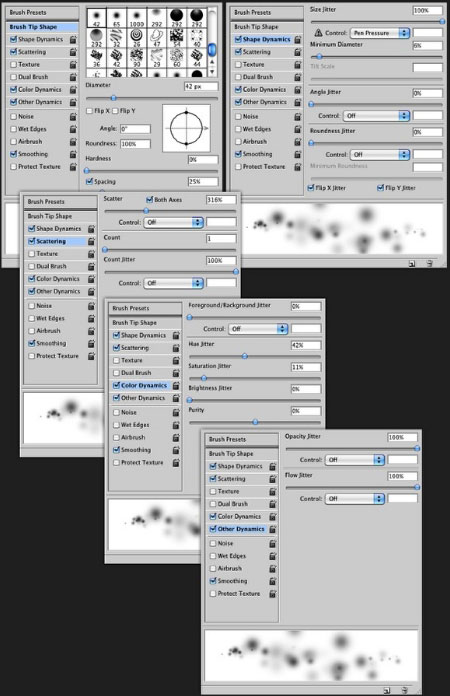The image size is (450, 696).
Task: Pick the brush preset labeled 29
Action: coord(156,58)
